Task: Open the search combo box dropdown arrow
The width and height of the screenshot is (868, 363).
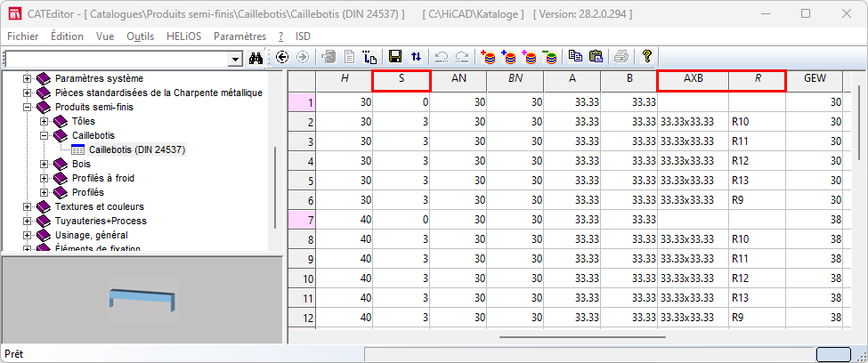Action: (x=236, y=59)
